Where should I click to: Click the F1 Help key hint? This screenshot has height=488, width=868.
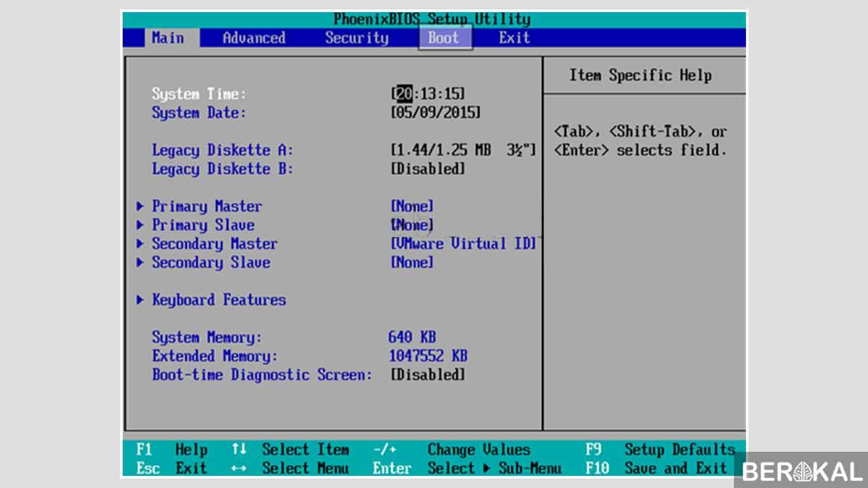(172, 450)
